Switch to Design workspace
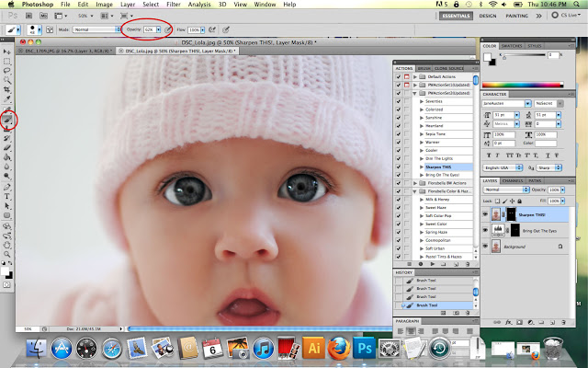Screen dimensions: 588x368 (x=488, y=16)
